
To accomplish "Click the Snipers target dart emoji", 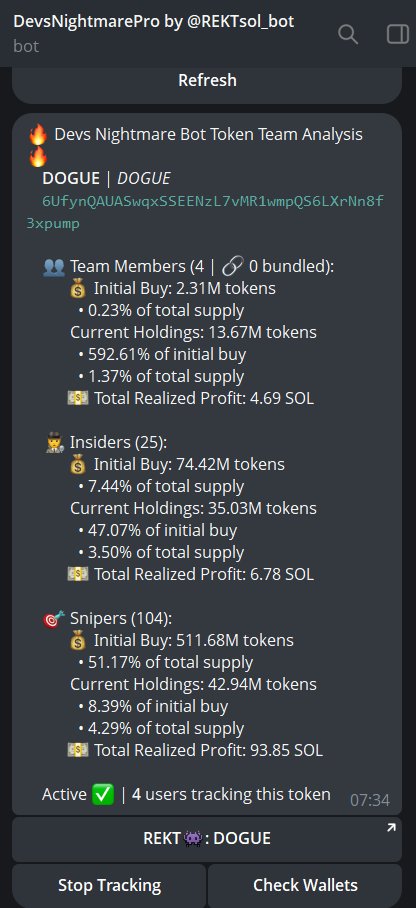I will click(54, 619).
